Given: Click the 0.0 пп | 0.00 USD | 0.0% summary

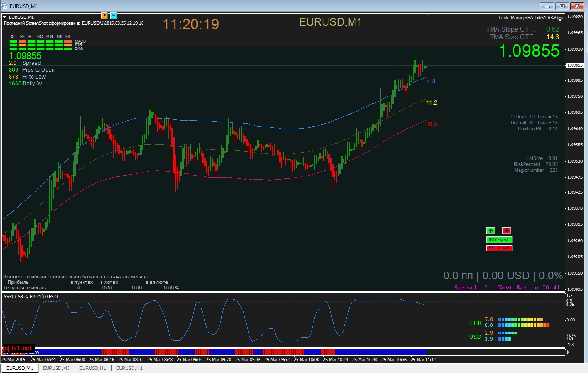Looking at the screenshot, I should pos(503,276).
